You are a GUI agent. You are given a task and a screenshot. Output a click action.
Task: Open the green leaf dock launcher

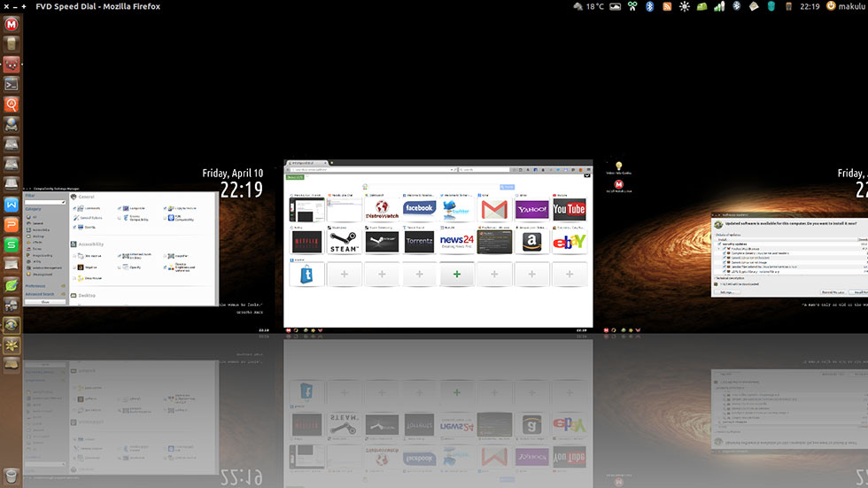pos(11,285)
